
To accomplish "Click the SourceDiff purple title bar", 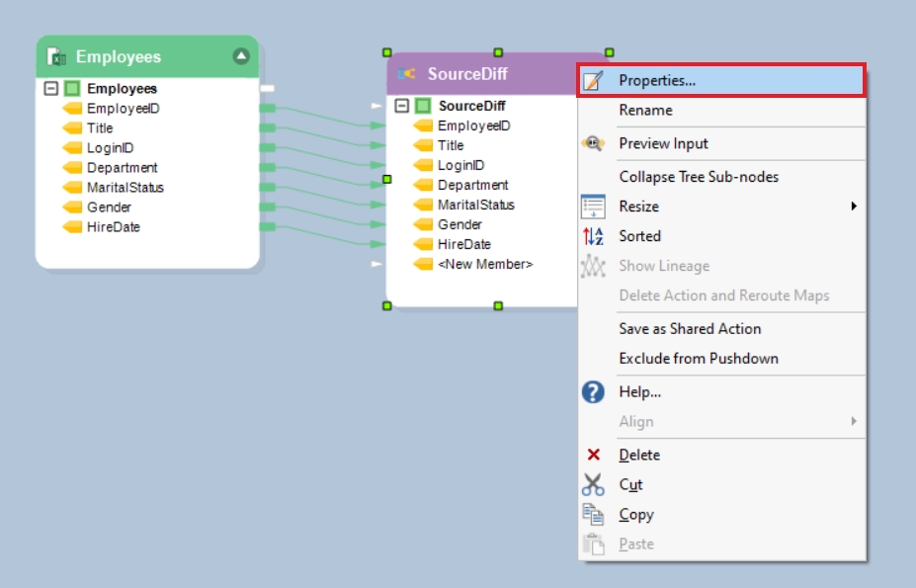I will coord(494,74).
